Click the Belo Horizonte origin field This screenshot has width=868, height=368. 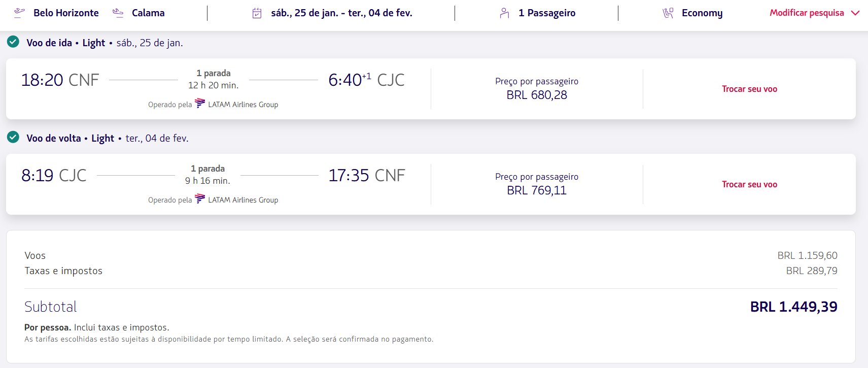click(x=66, y=13)
